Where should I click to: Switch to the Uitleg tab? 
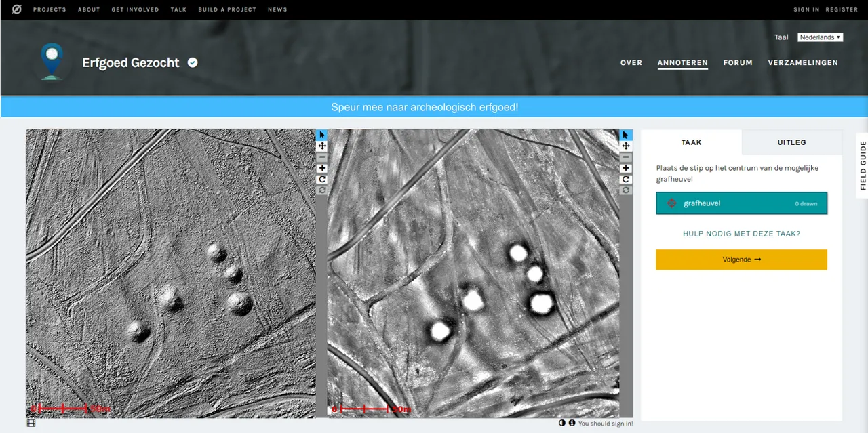coord(791,142)
